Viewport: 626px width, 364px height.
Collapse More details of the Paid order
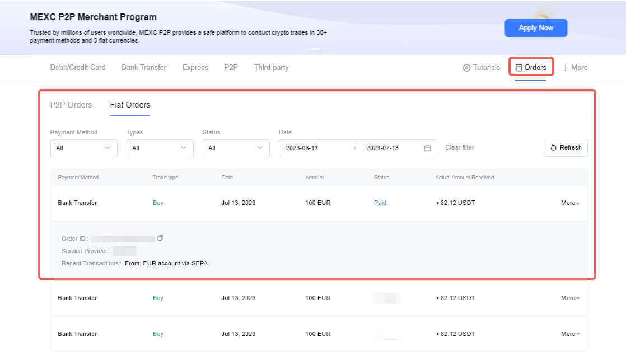(569, 203)
